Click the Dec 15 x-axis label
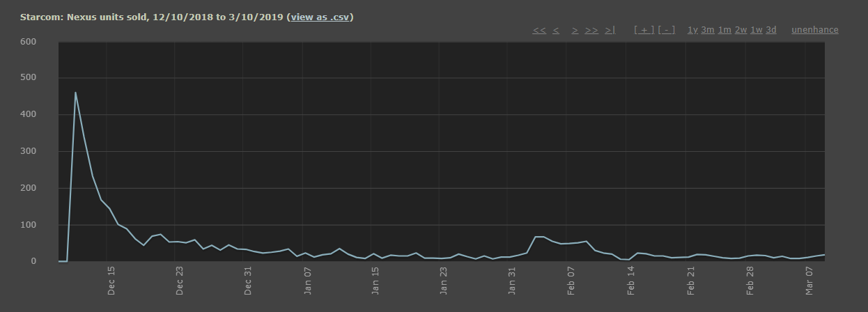Image resolution: width=868 pixels, height=312 pixels. tap(111, 279)
